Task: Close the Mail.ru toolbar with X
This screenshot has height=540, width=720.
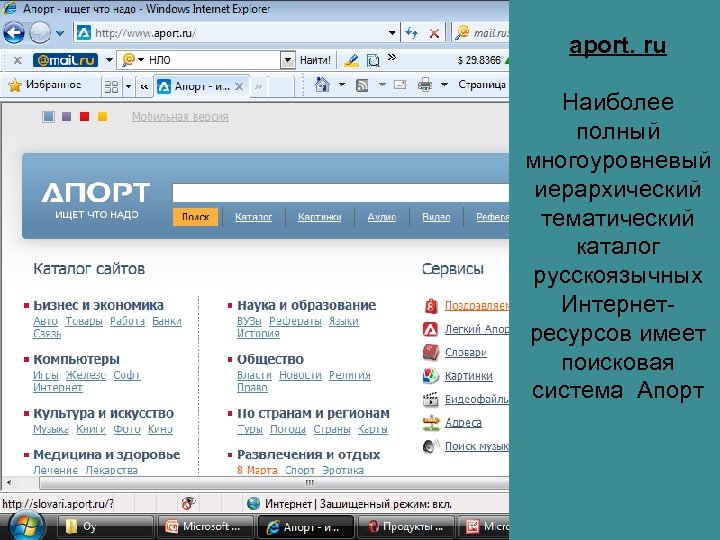Action: tap(17, 60)
